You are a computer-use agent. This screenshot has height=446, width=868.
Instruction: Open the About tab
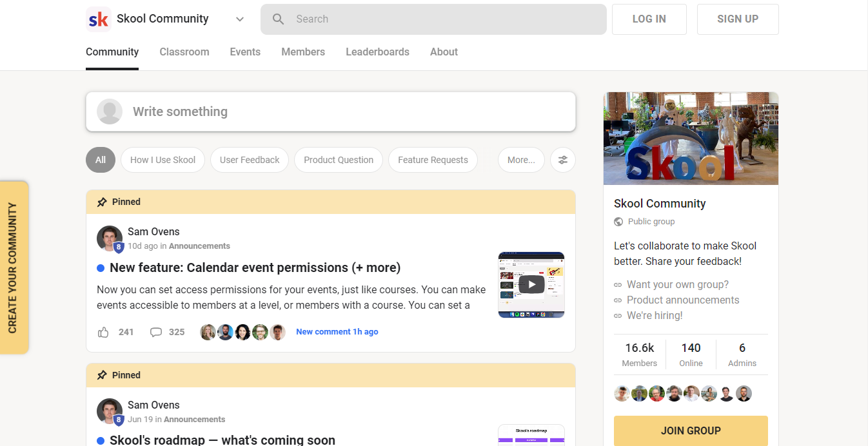[444, 52]
